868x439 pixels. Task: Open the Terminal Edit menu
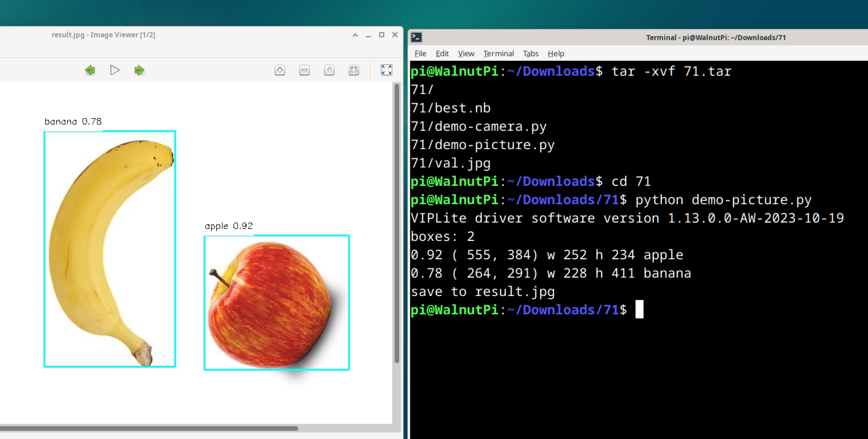pos(442,54)
